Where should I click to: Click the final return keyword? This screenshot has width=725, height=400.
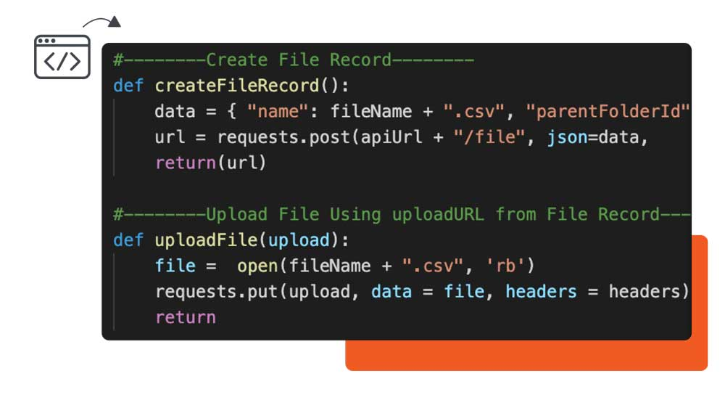click(185, 318)
